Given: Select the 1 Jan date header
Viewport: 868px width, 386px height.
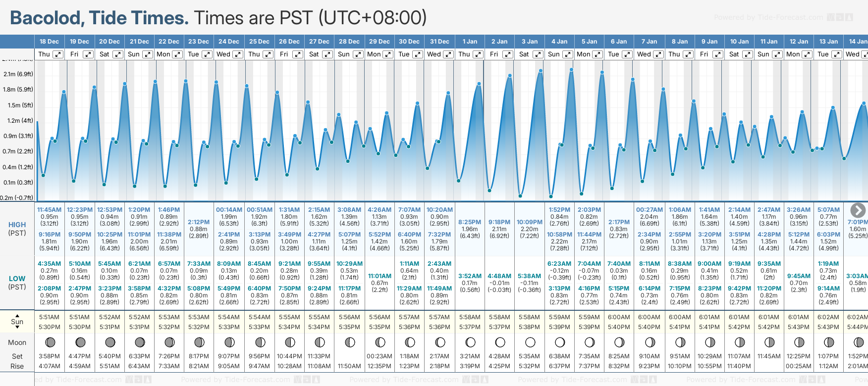Looking at the screenshot, I should pos(469,42).
